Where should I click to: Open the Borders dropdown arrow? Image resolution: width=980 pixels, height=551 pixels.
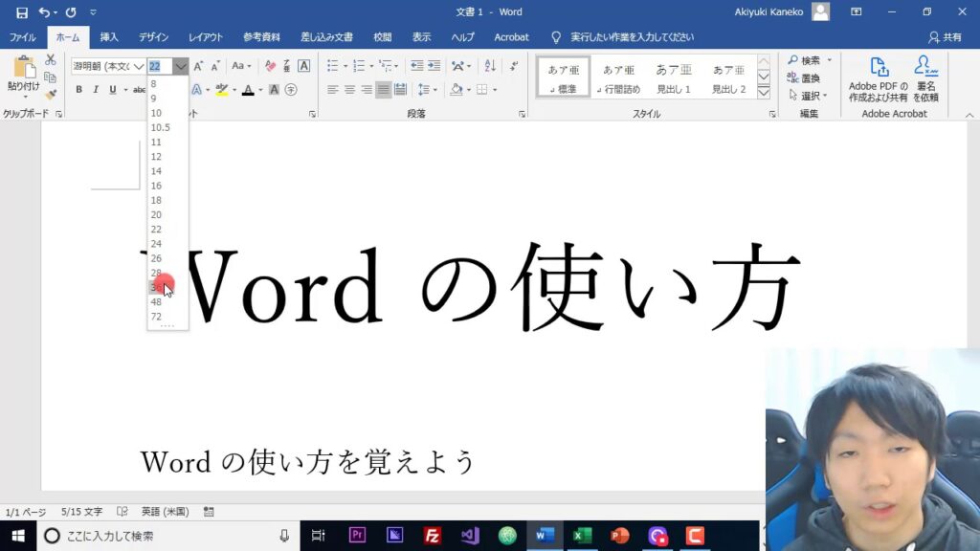pos(495,90)
